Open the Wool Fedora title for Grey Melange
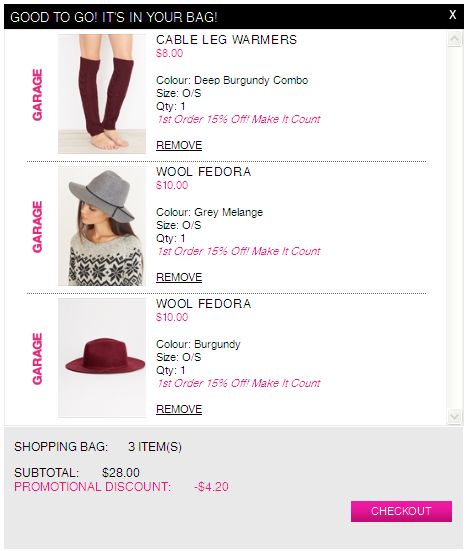 204,172
